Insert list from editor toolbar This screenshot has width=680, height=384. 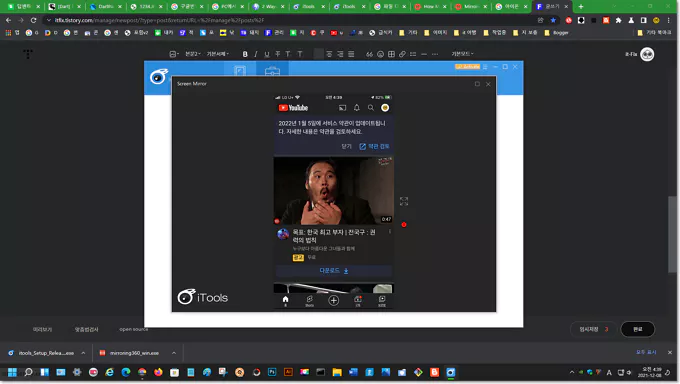(x=413, y=54)
